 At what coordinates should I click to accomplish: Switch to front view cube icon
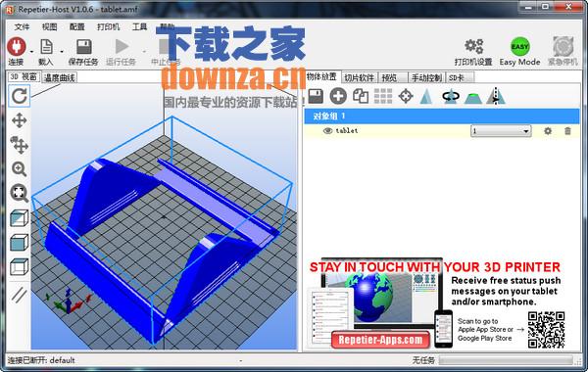click(x=20, y=243)
